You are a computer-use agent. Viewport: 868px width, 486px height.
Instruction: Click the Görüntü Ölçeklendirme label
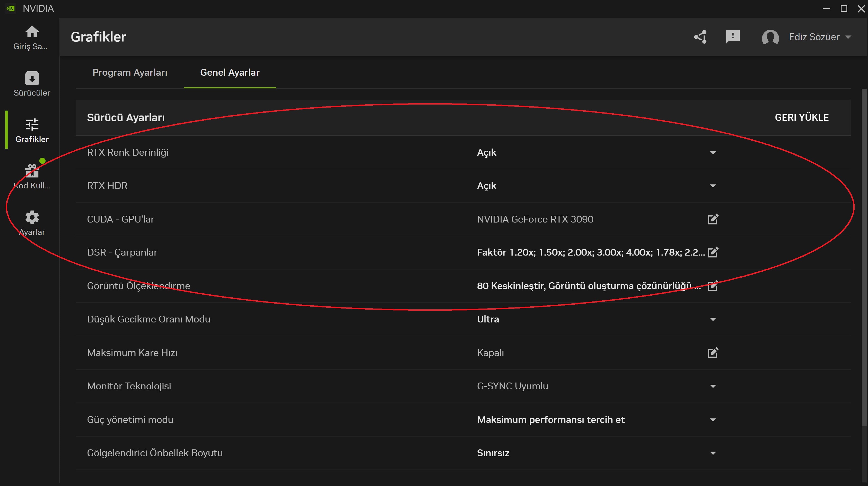[x=139, y=286]
